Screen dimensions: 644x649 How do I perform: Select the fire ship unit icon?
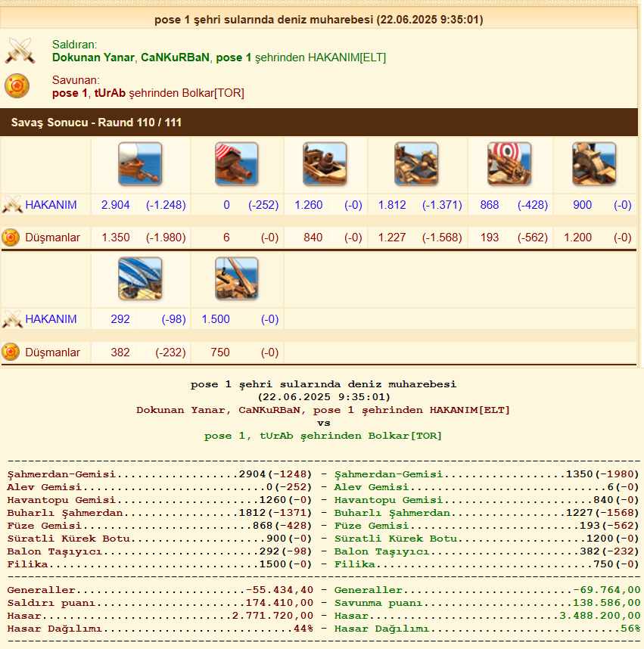(x=236, y=164)
